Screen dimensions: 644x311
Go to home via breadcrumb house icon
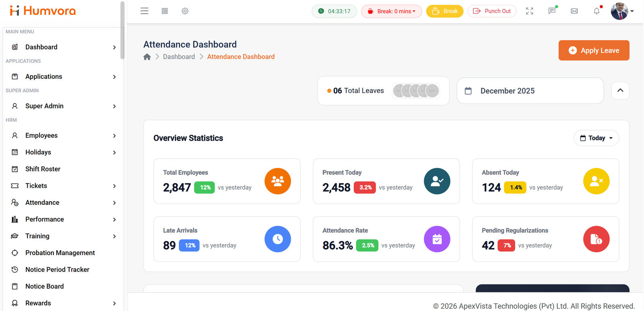[147, 57]
